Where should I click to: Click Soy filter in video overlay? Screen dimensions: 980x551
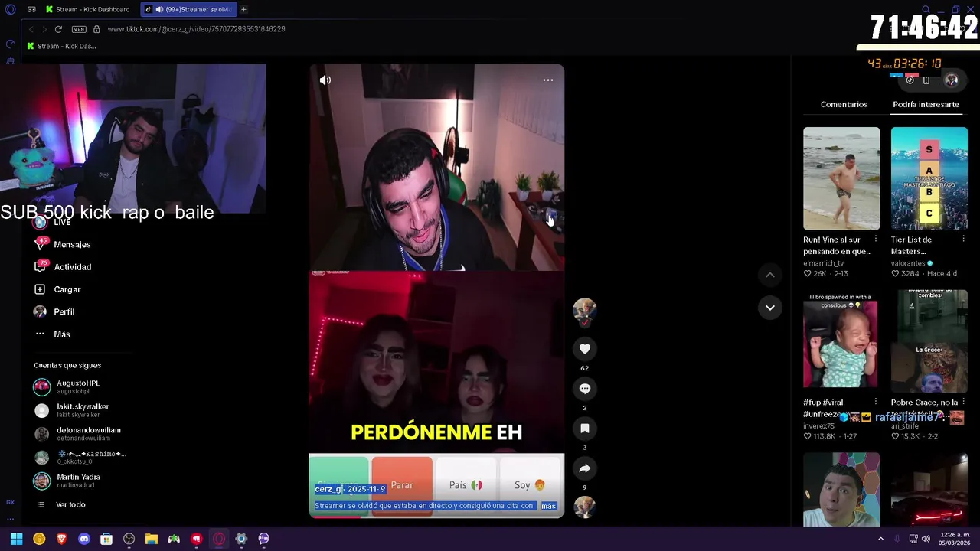[530, 485]
